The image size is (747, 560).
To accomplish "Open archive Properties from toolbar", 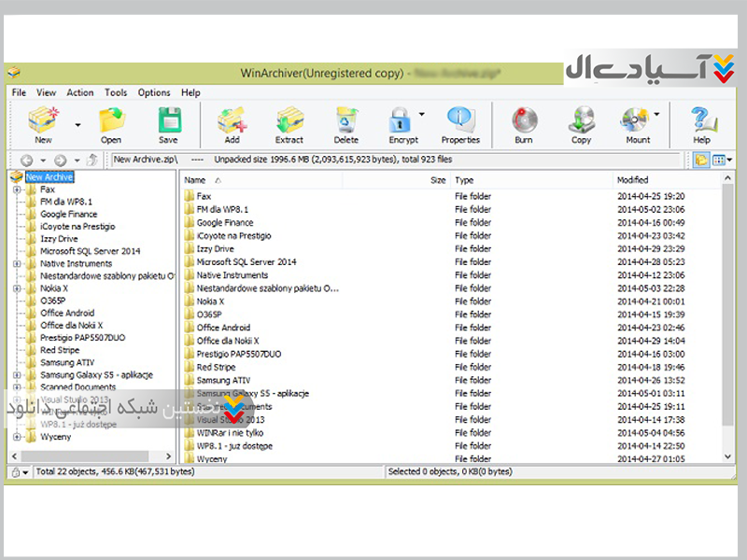I will 460,121.
